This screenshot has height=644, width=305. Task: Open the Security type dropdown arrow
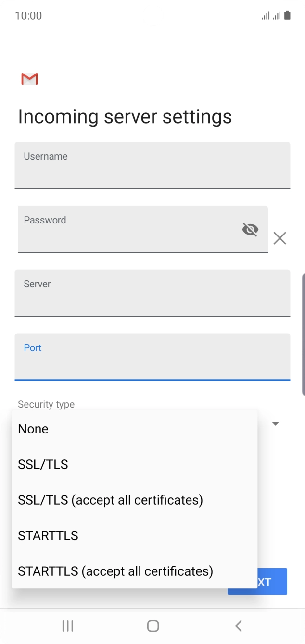275,423
